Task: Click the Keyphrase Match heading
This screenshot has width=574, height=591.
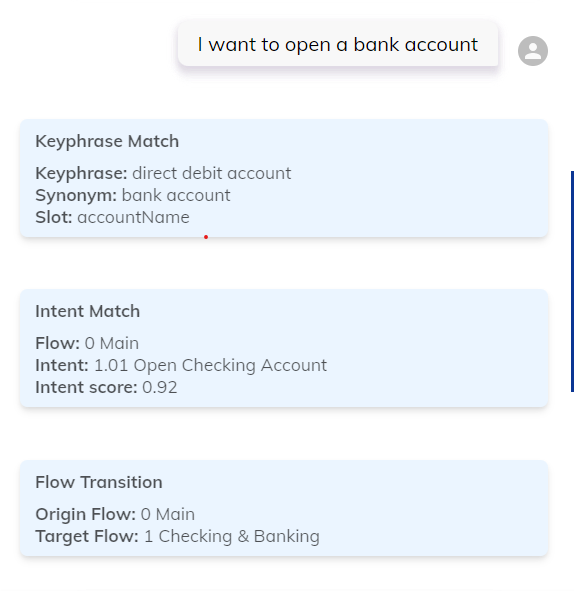Action: [107, 141]
